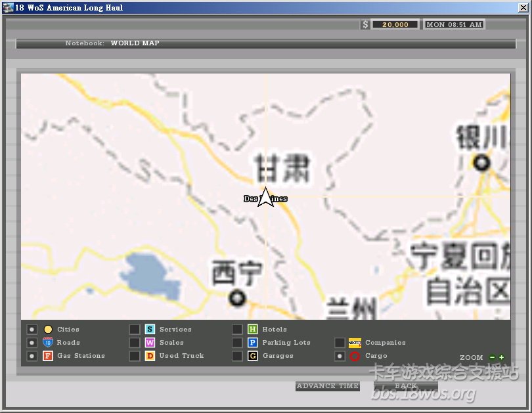
Task: Click the Cargo legend label
Action: pos(376,356)
